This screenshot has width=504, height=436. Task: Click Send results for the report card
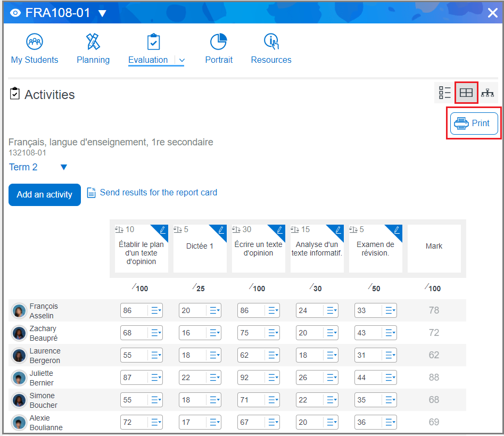(x=158, y=192)
